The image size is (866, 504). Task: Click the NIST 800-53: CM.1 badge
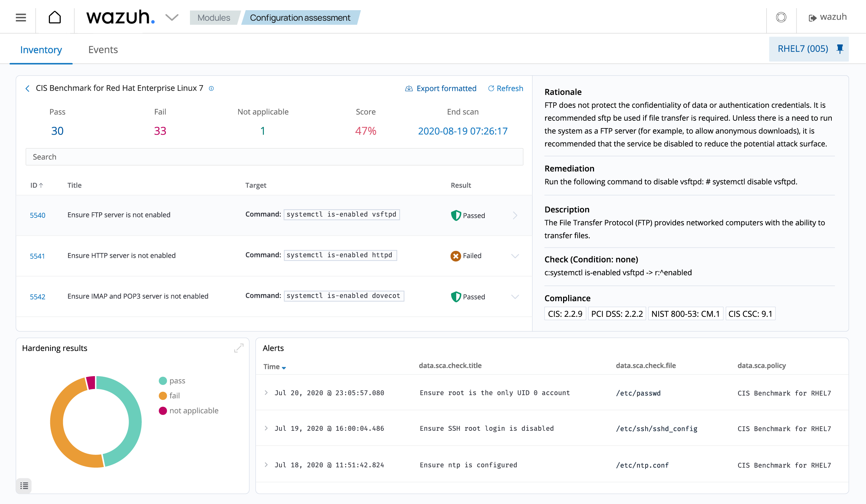click(x=685, y=314)
